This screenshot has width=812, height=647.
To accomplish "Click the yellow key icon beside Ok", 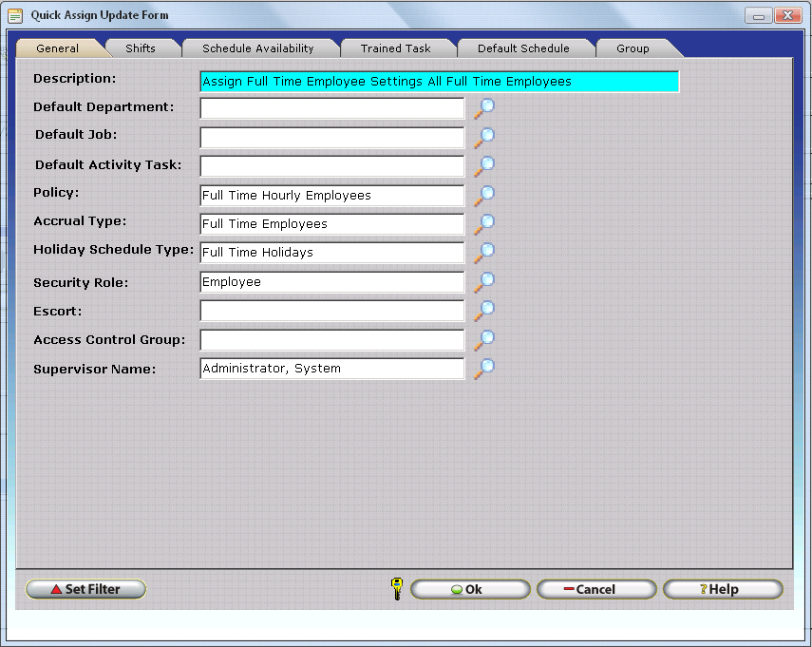I will (397, 589).
